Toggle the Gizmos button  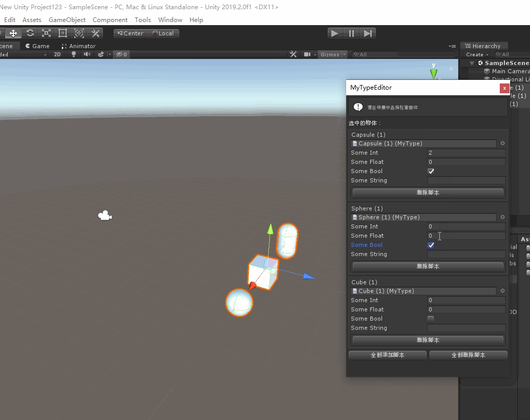tap(330, 54)
